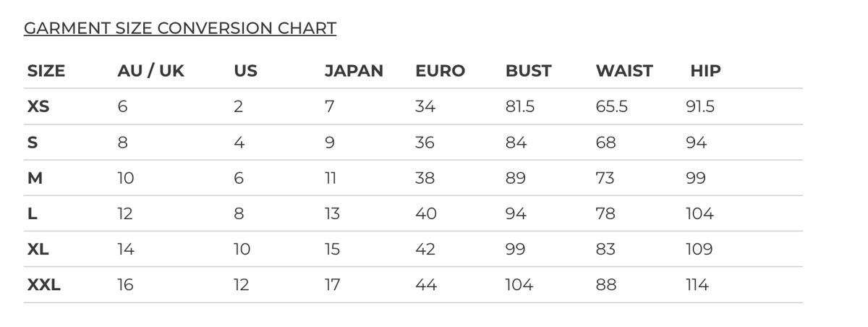The height and width of the screenshot is (327, 868).
Task: Select the AU / UK column header
Action: point(150,71)
